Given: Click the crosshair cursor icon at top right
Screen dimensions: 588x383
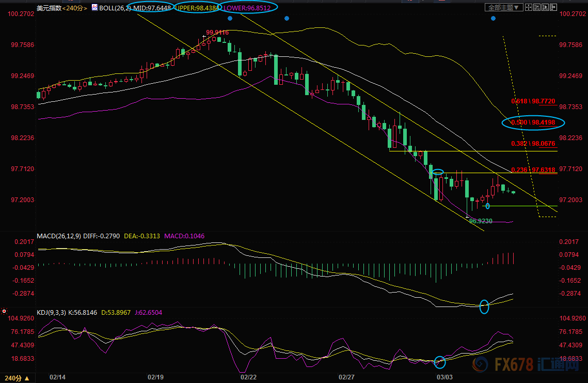Looking at the screenshot, I should pyautogui.click(x=529, y=7).
